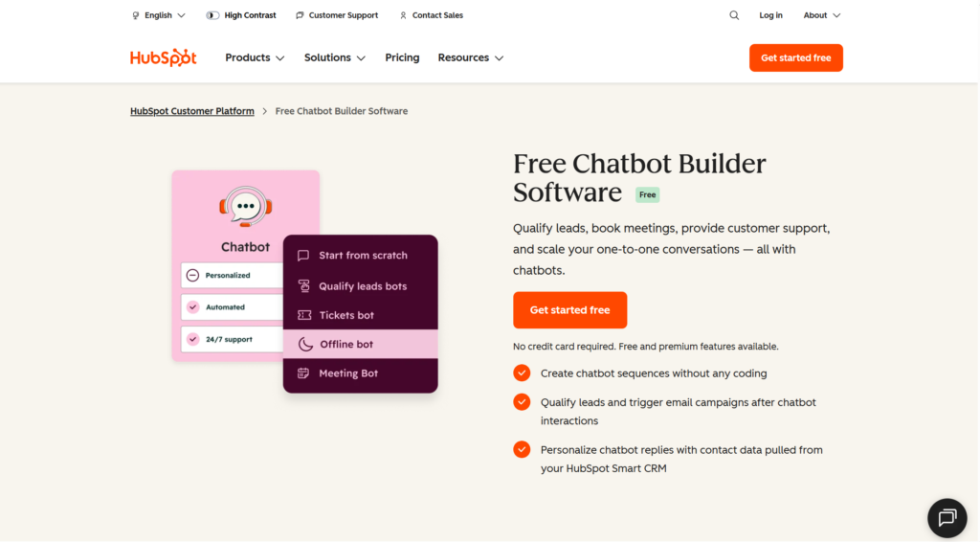980x542 pixels.
Task: Click the Free Chatbot Builder Software heading
Action: pos(639,178)
